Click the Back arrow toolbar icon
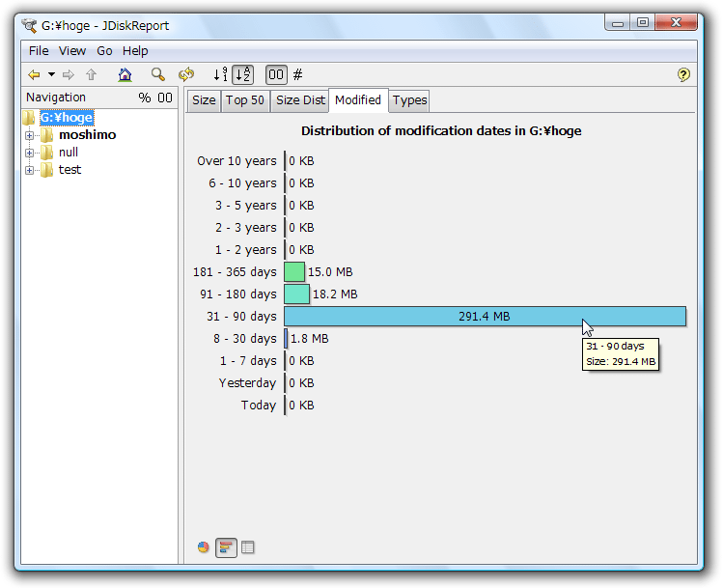This screenshot has width=723, height=588. (34, 74)
